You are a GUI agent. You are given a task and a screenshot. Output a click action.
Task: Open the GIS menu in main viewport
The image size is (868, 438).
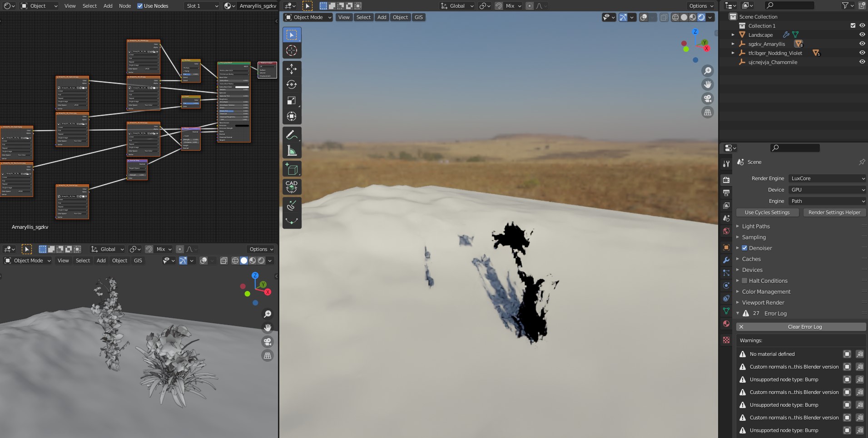[x=418, y=17]
